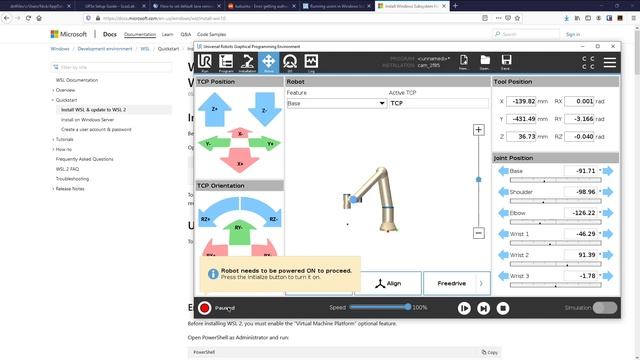Increase Shoulder joint with right arrow
640x360 pixels.
coord(608,192)
